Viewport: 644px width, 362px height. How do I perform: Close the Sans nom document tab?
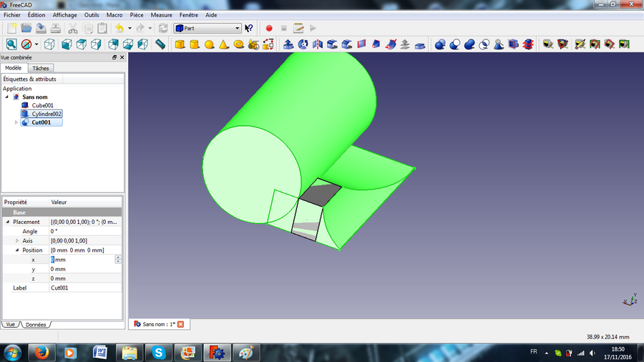pos(180,324)
